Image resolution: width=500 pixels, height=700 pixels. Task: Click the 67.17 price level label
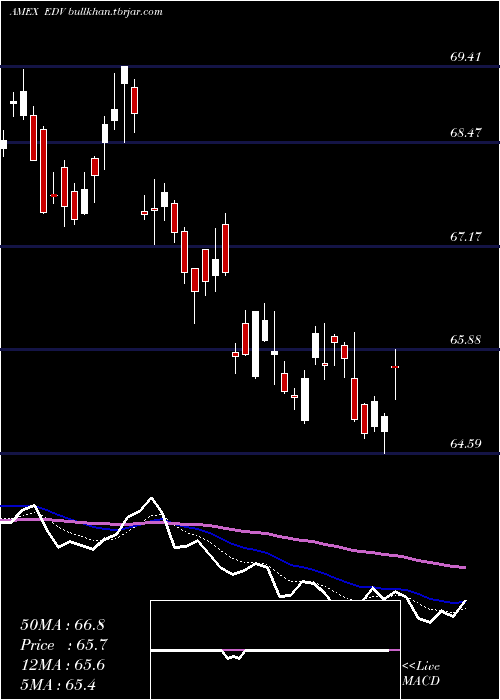[466, 237]
